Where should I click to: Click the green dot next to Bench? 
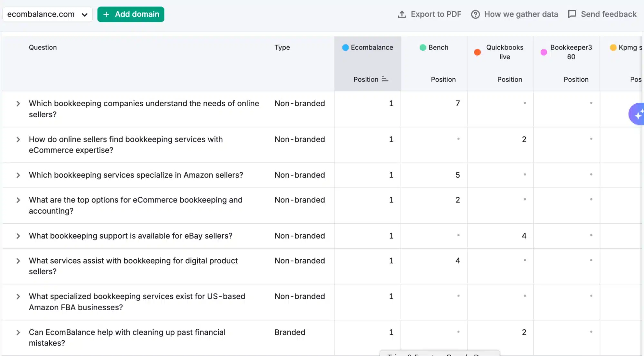(x=422, y=47)
